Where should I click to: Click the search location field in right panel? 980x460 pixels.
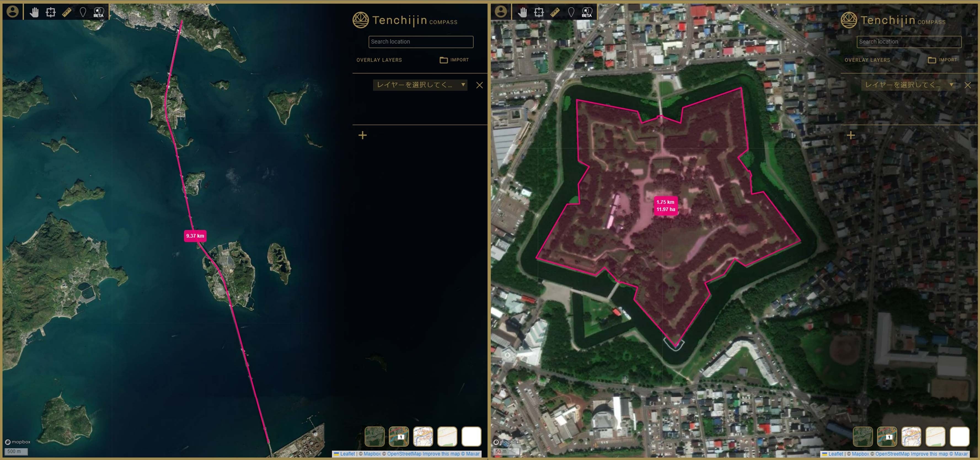(x=909, y=42)
